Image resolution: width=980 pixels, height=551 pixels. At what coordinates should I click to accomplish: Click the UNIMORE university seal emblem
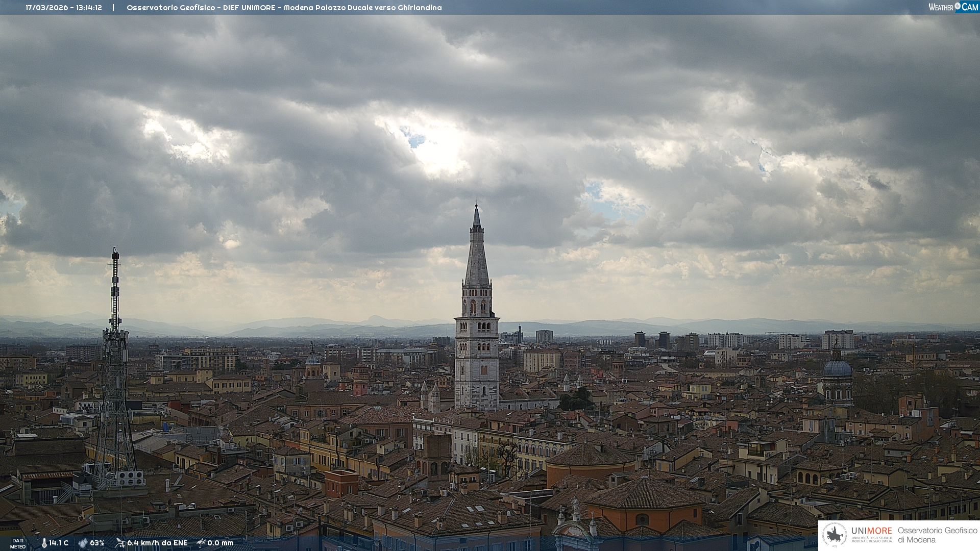pos(835,535)
